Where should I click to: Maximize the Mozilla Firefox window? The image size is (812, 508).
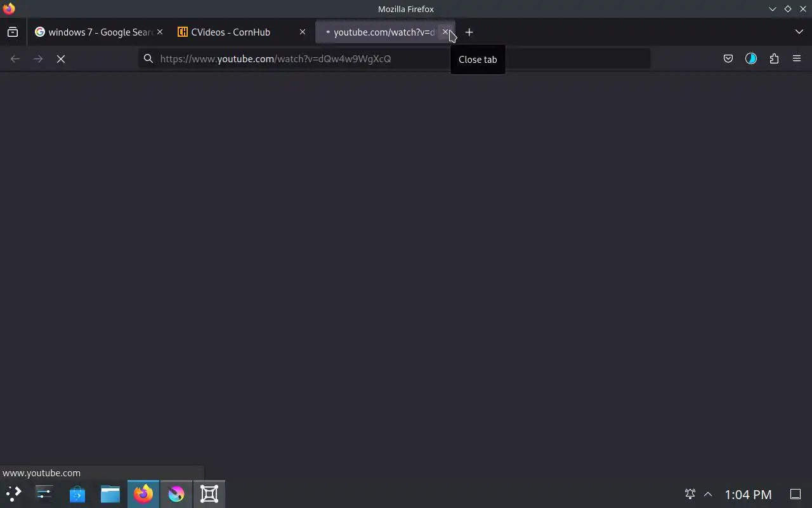point(788,9)
